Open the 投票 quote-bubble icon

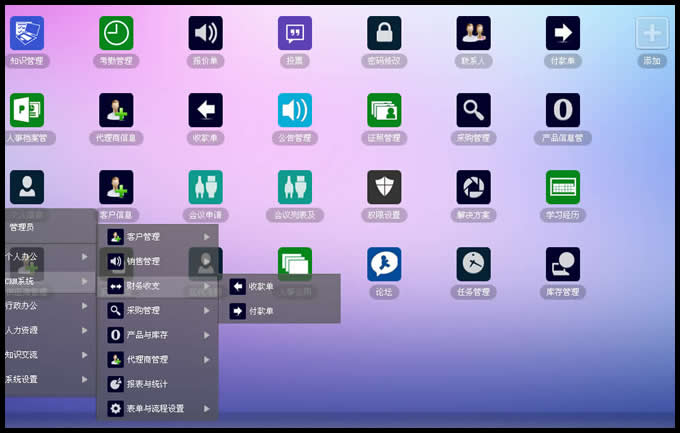click(295, 33)
